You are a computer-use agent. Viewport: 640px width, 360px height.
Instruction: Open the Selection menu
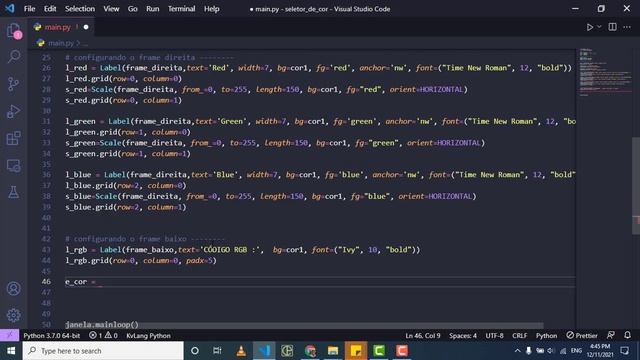[x=80, y=9]
